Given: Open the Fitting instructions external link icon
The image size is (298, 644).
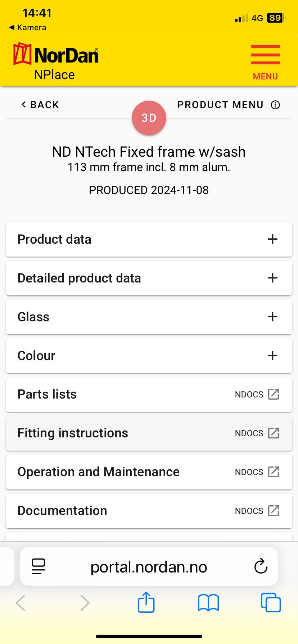Looking at the screenshot, I should 274,433.
